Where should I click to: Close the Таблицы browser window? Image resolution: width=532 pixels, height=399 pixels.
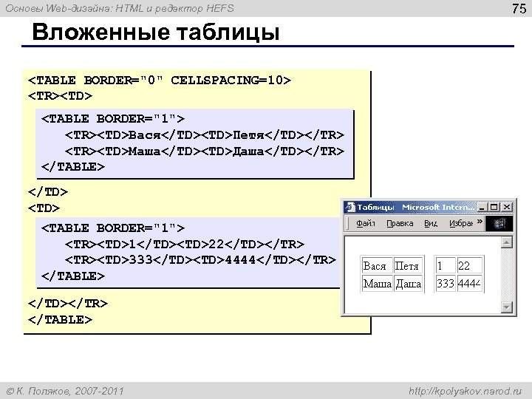point(507,207)
